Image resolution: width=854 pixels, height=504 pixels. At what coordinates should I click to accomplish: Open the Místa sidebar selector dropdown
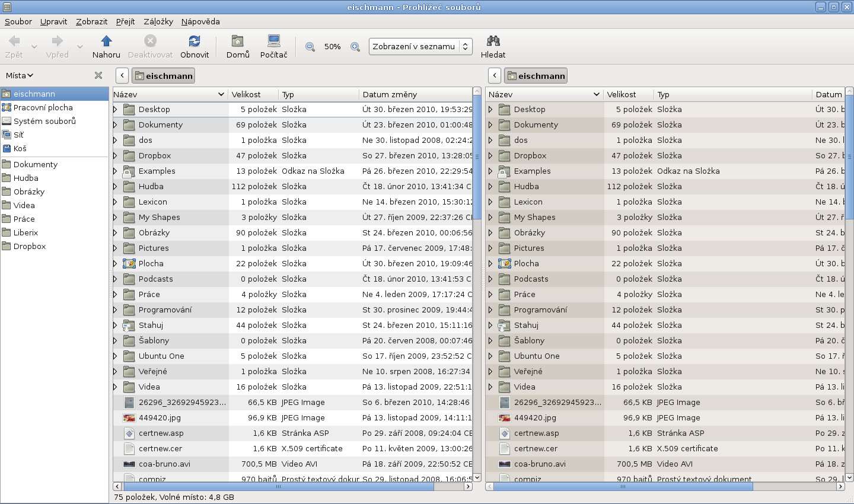coord(20,75)
